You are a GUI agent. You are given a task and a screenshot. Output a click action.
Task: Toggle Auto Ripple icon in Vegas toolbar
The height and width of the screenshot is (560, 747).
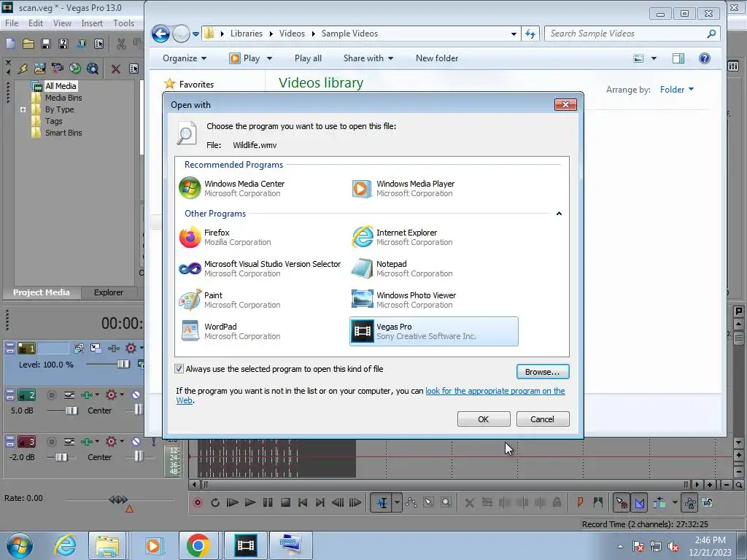[659, 502]
